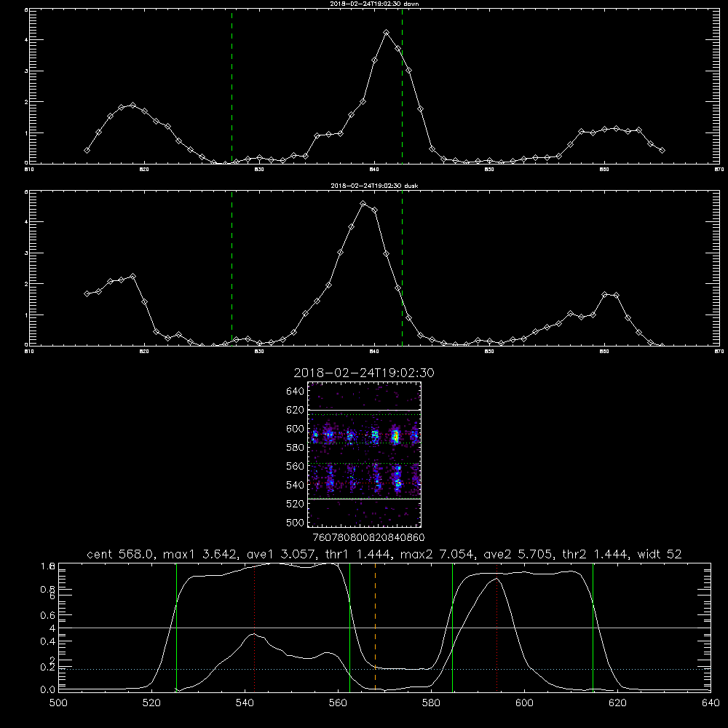Image resolution: width=728 pixels, height=728 pixels.
Task: Click the dusk plot title with timestamp
Action: coord(374,186)
